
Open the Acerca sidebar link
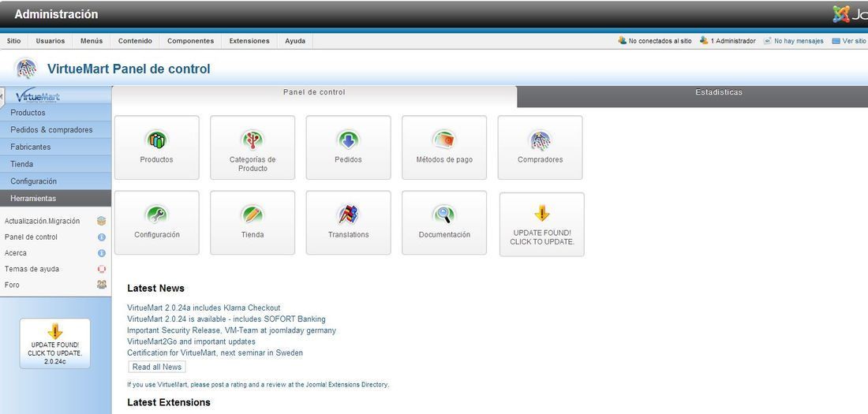pyautogui.click(x=16, y=253)
